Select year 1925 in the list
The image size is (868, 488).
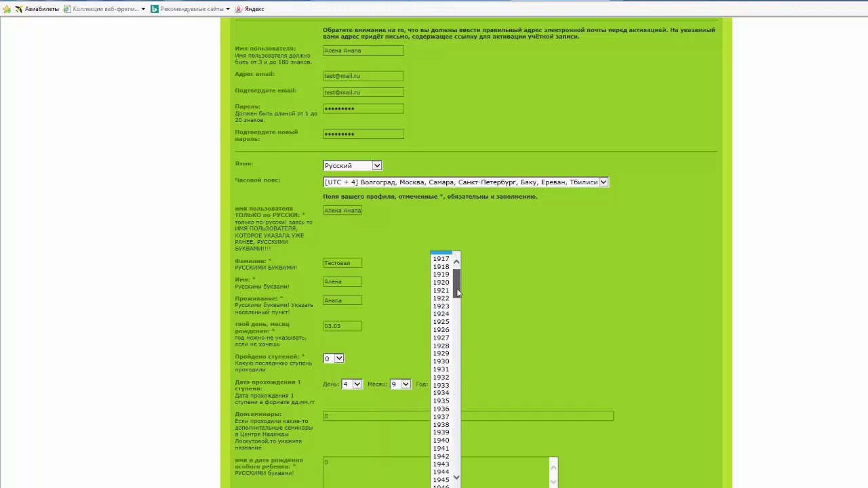tap(441, 322)
